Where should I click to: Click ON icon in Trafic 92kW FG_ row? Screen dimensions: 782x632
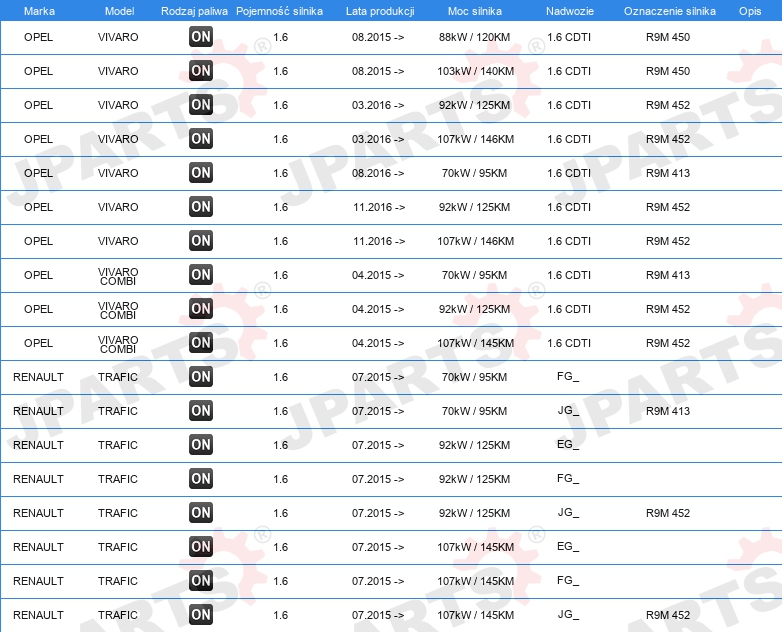[201, 478]
